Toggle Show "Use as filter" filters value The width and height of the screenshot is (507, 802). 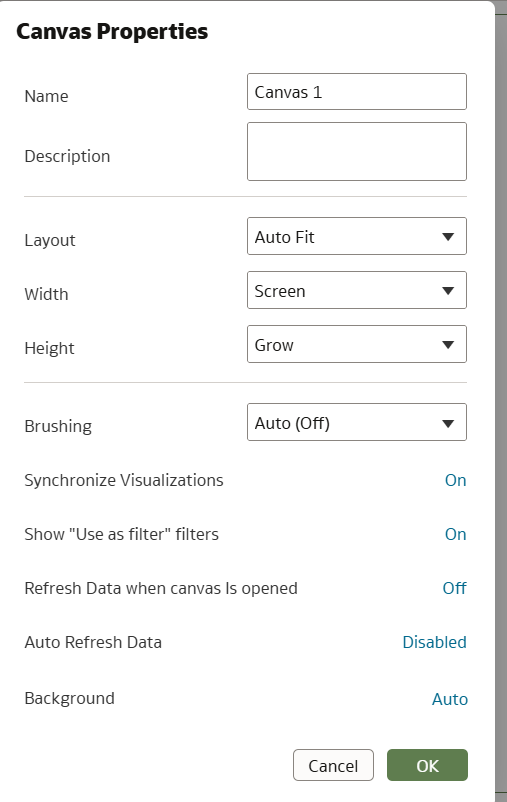pos(455,534)
